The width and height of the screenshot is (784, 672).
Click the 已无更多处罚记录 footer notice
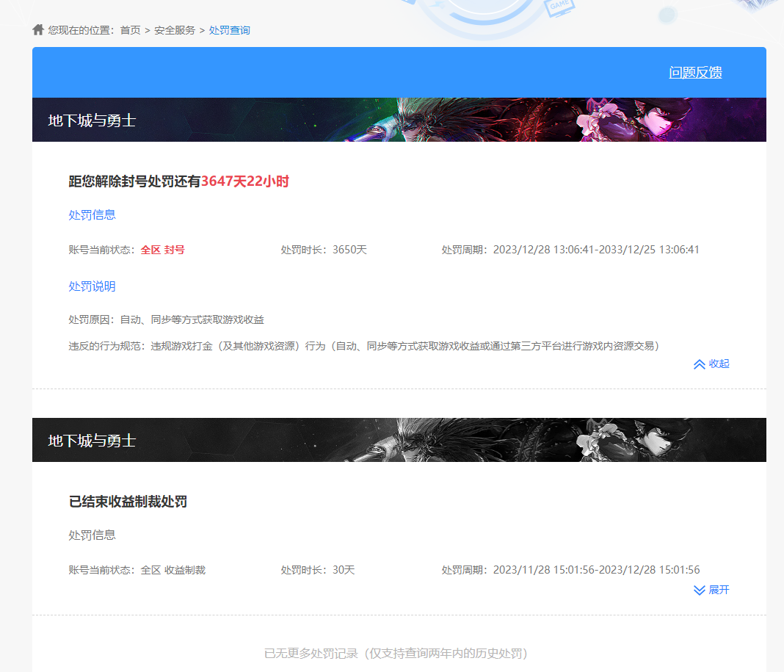(x=396, y=654)
